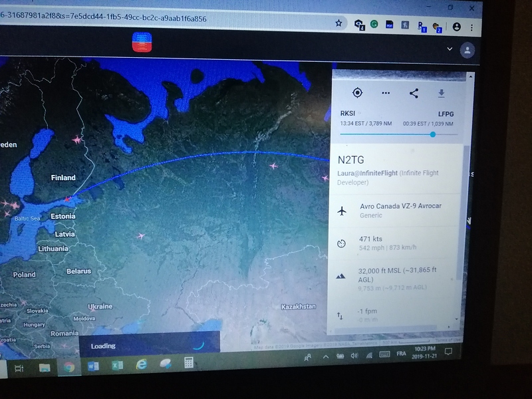Click the PDF extension icon in Chrome
This screenshot has height=399, width=532.
point(389,25)
